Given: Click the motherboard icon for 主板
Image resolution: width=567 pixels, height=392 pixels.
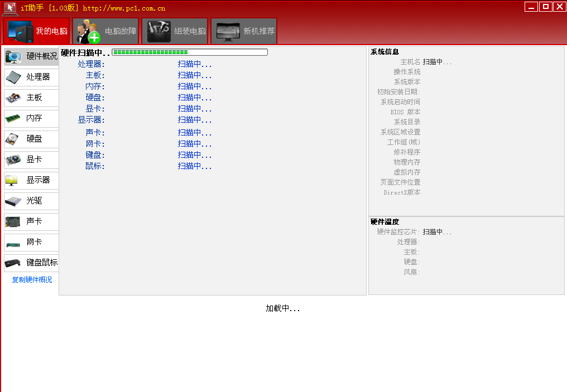Looking at the screenshot, I should click(x=13, y=98).
